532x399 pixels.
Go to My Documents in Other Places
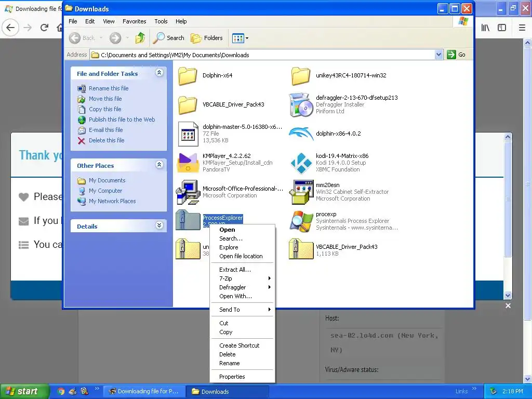107,180
